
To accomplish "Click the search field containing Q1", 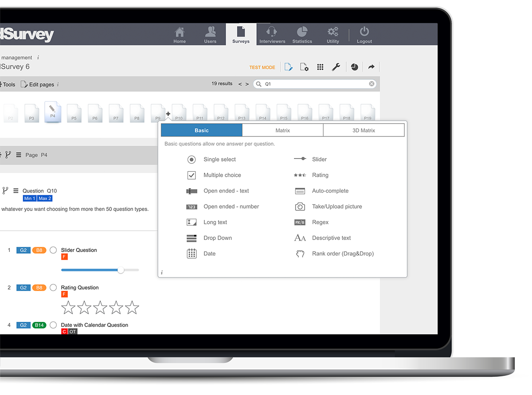I will tap(315, 84).
